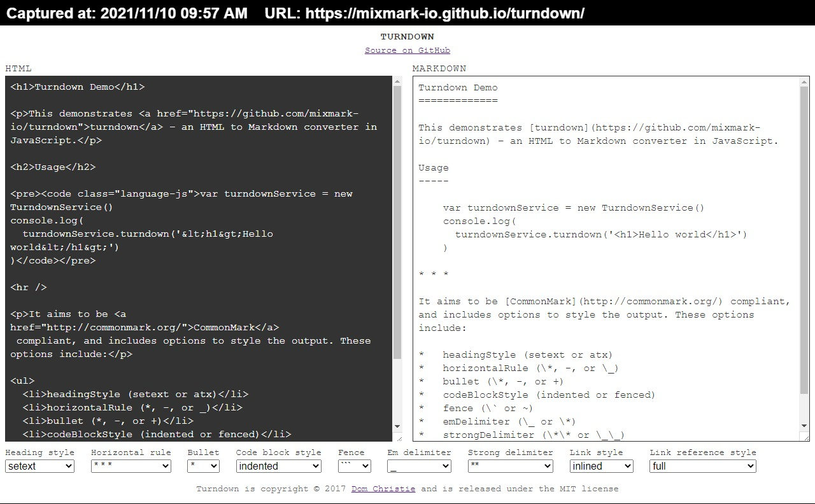Click the 'Strong delimiter' label
The width and height of the screenshot is (815, 504).
point(511,452)
